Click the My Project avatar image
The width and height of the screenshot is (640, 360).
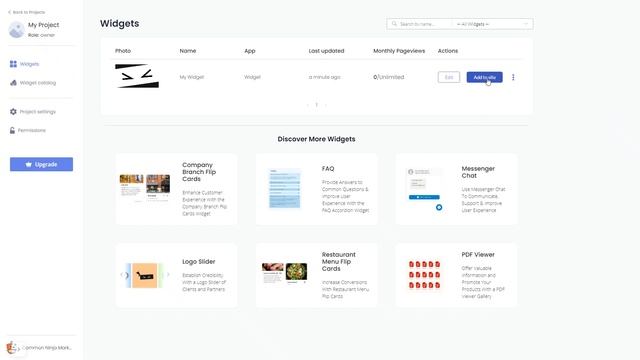click(x=16, y=30)
